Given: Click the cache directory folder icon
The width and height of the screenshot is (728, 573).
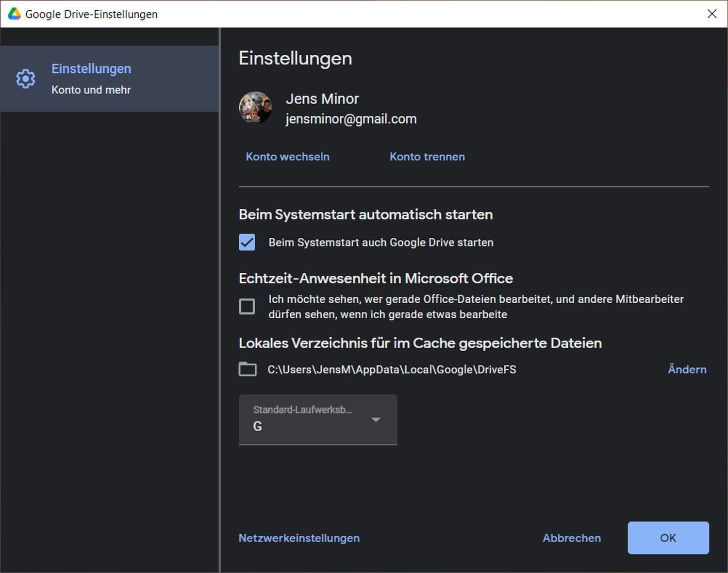Looking at the screenshot, I should click(248, 369).
